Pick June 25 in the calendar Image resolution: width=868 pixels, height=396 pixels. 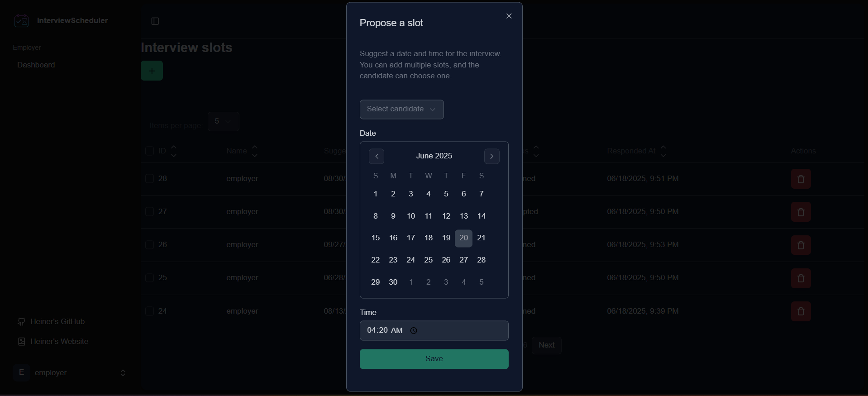(428, 260)
